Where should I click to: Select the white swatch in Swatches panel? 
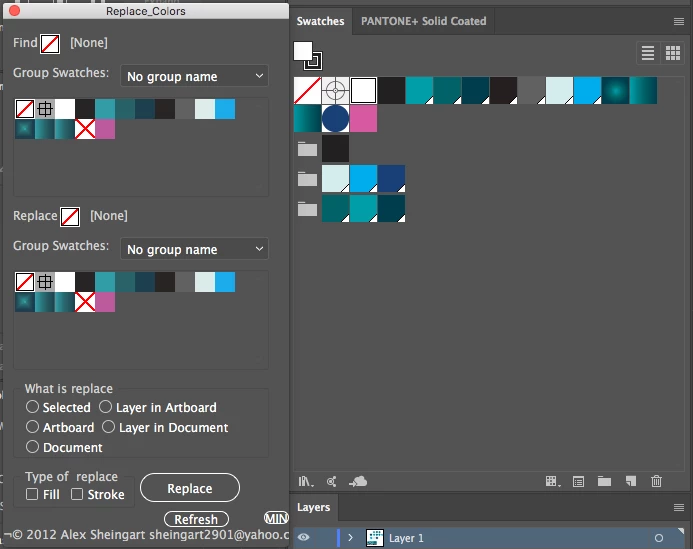coord(363,91)
